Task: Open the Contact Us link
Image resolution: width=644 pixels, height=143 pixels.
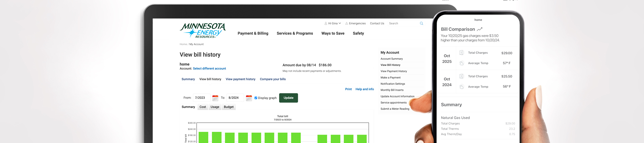Action: coord(377,24)
